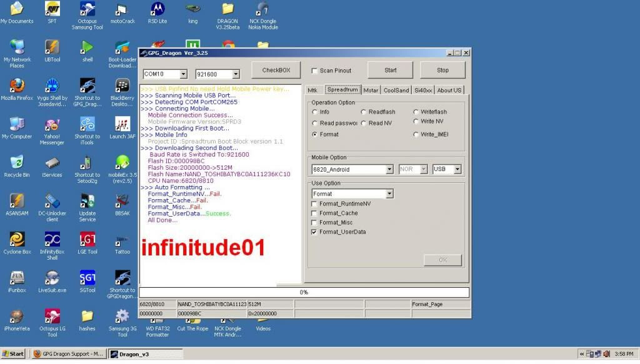Open ASANSAM desktop icon
This screenshot has height=364, width=640.
17,205
